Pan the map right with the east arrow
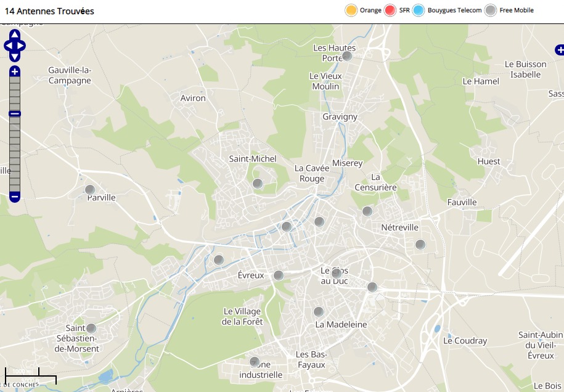 coord(22,46)
